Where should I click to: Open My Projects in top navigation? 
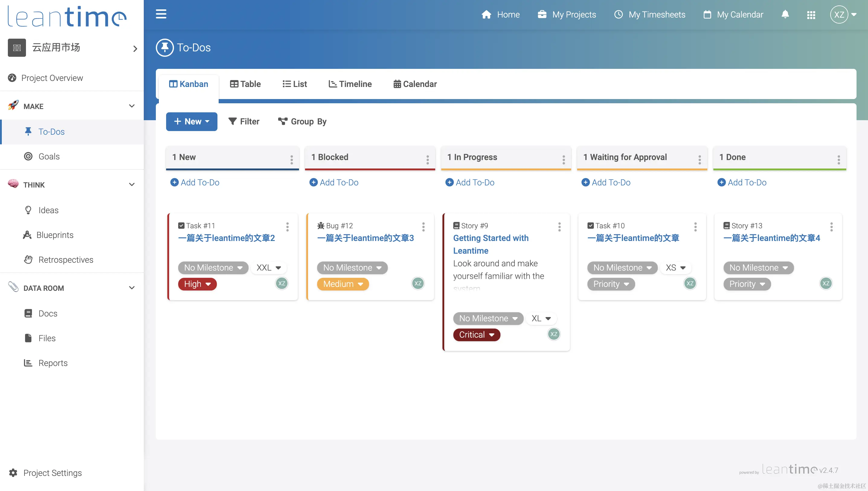567,14
